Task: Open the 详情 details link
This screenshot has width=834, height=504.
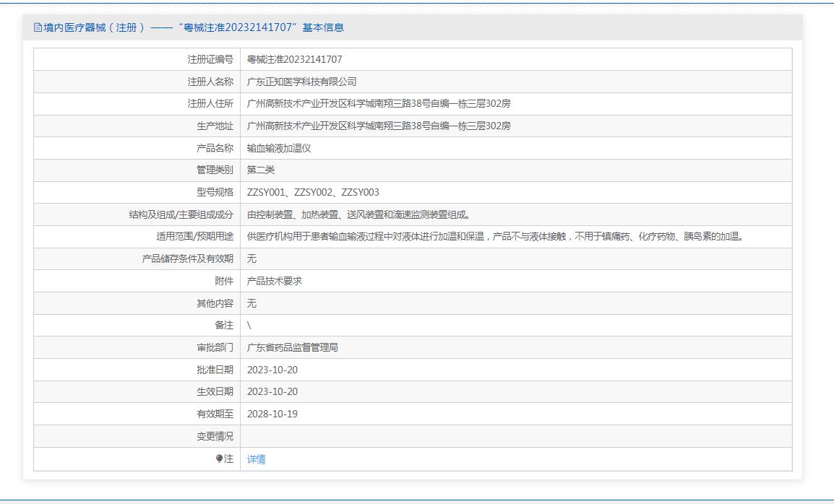Action: [x=257, y=459]
